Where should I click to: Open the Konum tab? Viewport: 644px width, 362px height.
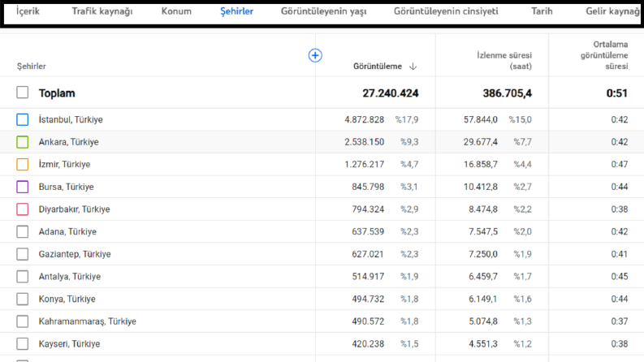176,11
